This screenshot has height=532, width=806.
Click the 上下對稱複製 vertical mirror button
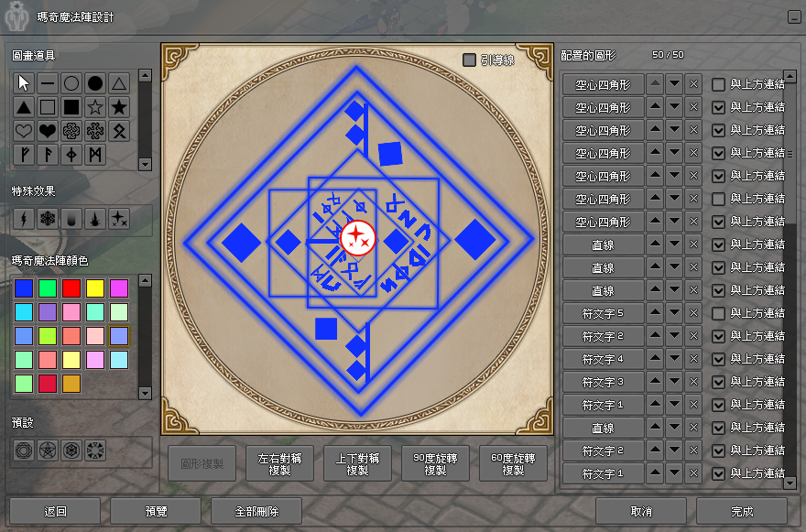click(x=357, y=463)
